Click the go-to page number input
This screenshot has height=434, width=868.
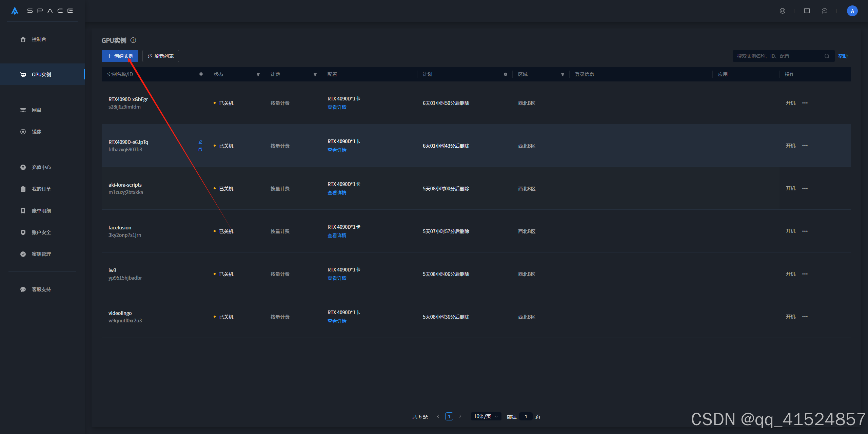pyautogui.click(x=526, y=416)
